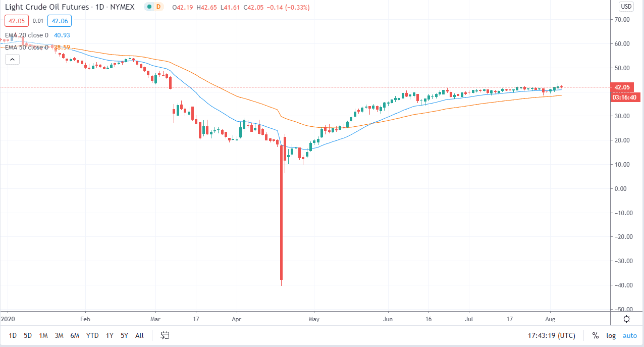644x347 pixels.
Task: Select the 1D time range
Action: (13, 335)
